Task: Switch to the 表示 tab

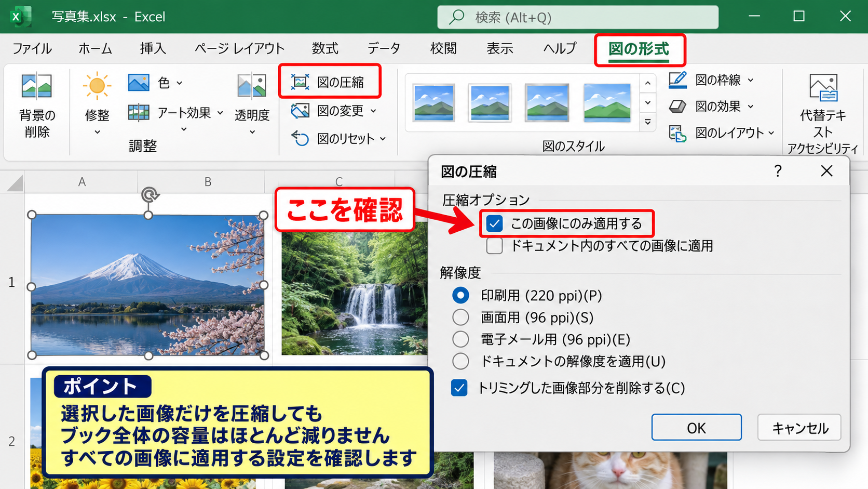Action: [500, 49]
